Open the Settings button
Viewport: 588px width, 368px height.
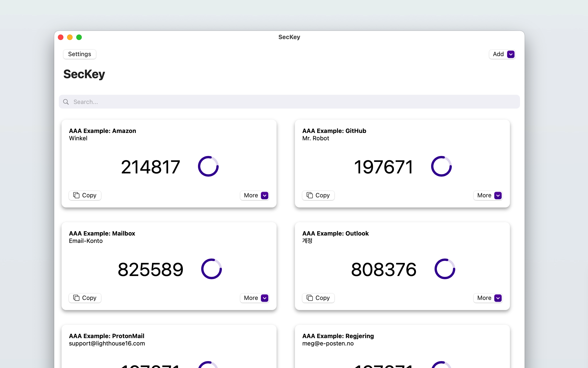pyautogui.click(x=79, y=54)
